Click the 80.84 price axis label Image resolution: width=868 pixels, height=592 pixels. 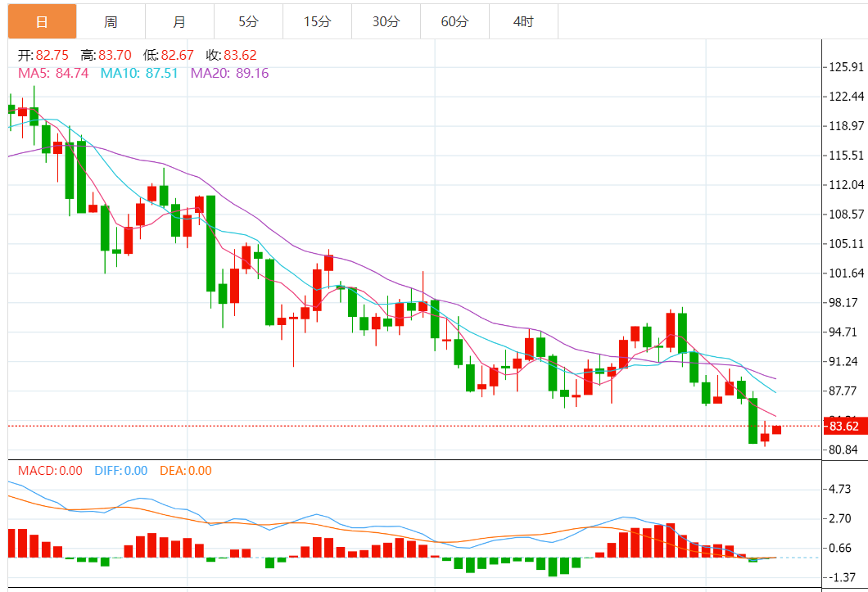pyautogui.click(x=843, y=450)
